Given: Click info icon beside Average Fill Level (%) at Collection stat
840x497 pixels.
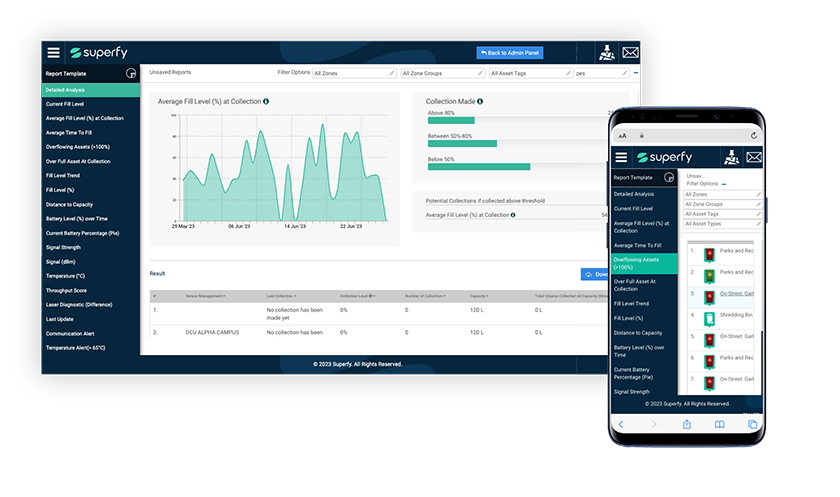Looking at the screenshot, I should (x=513, y=215).
